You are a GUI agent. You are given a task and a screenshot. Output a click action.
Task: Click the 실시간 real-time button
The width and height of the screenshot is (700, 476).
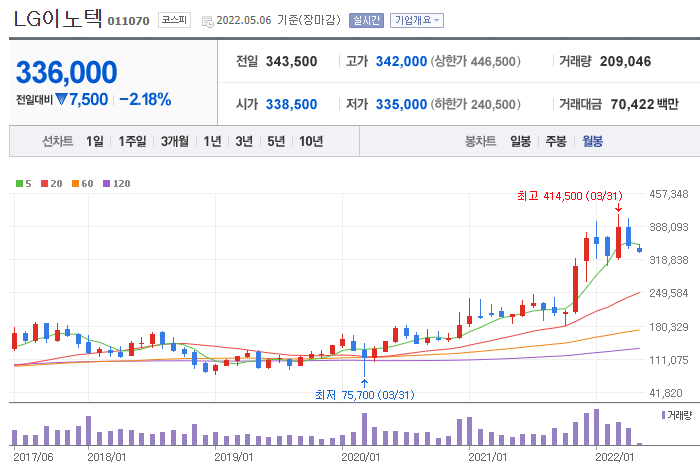tap(366, 20)
